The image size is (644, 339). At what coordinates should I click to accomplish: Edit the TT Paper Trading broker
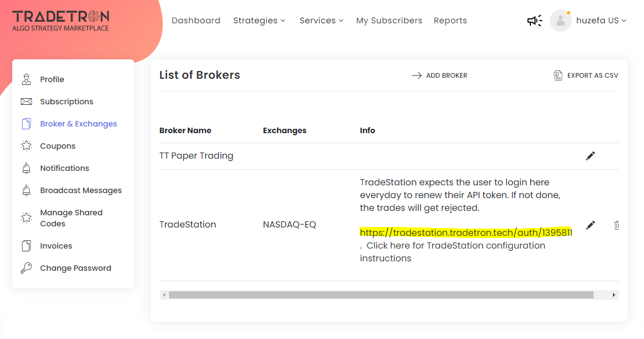590,156
